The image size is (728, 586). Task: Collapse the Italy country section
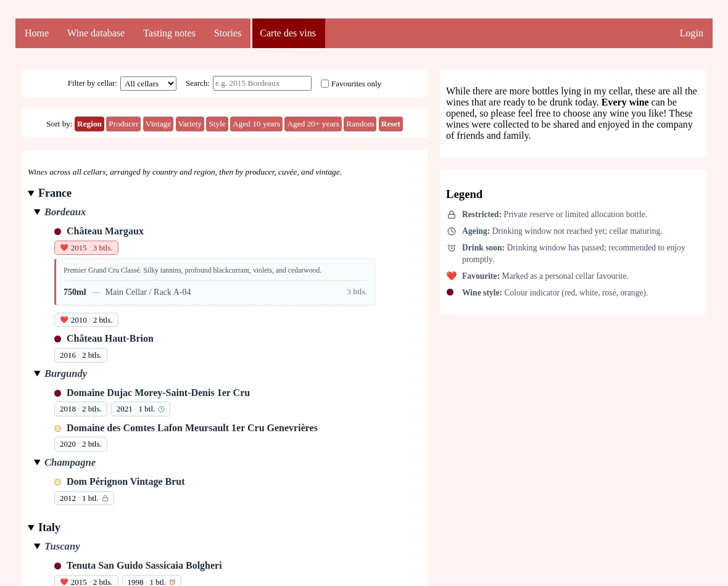pos(31,527)
